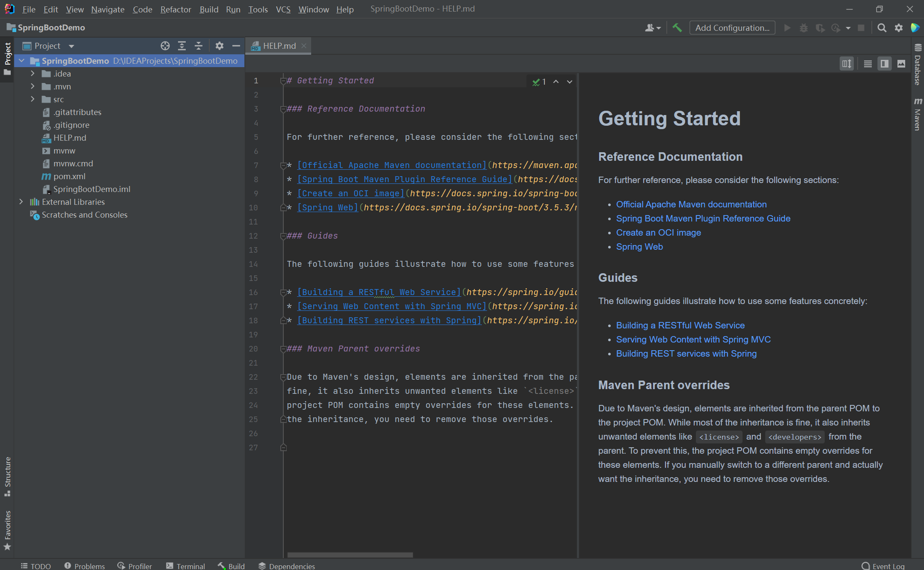
Task: Open the Terminal tool window
Action: pos(185,566)
